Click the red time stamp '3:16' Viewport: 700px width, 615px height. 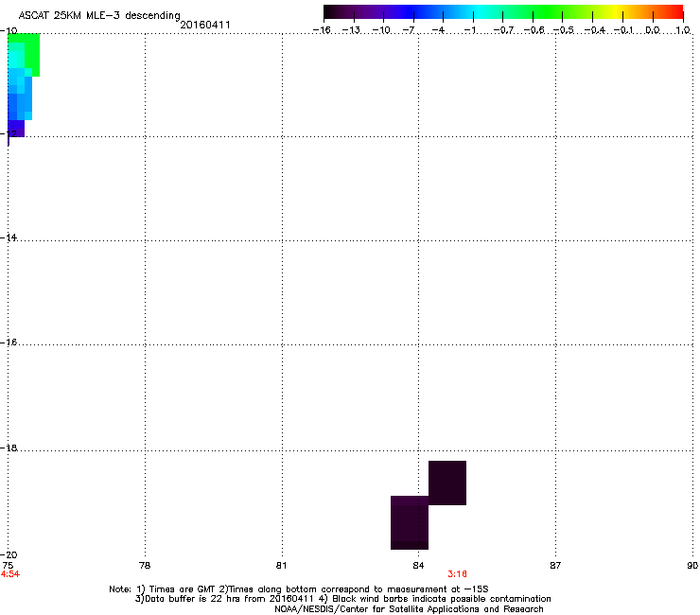coord(457,574)
